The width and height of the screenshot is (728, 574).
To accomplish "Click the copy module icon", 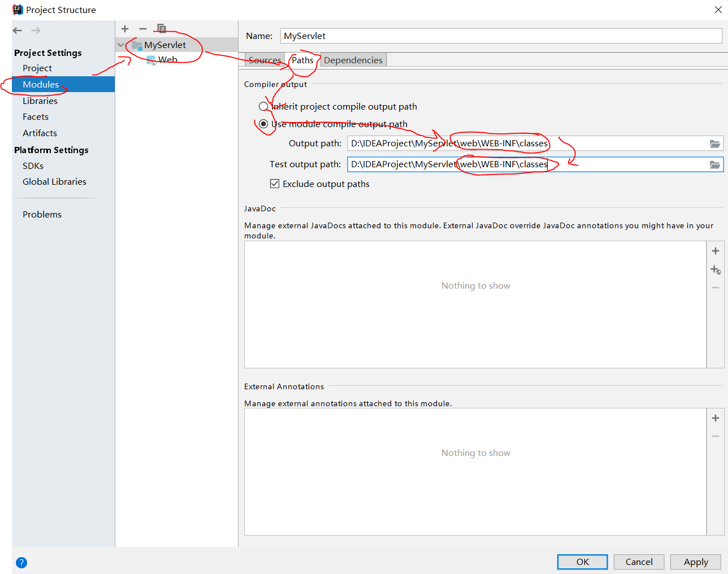I will 161,29.
